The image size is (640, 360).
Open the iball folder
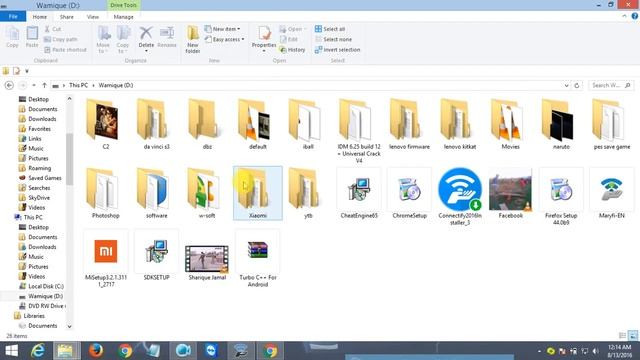pyautogui.click(x=308, y=124)
